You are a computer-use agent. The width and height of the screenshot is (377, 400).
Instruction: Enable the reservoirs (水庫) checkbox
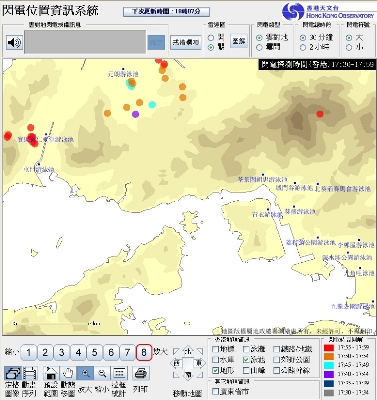coord(216,360)
